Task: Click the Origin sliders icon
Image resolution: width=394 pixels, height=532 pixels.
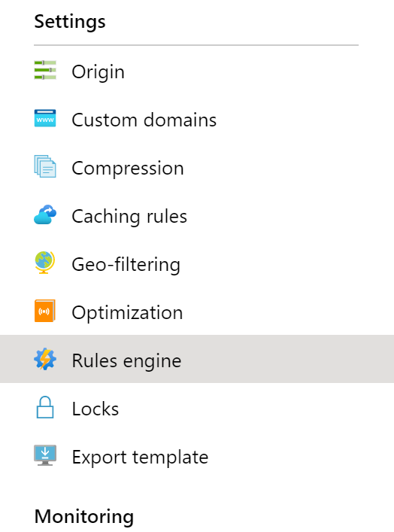Action: coord(45,70)
